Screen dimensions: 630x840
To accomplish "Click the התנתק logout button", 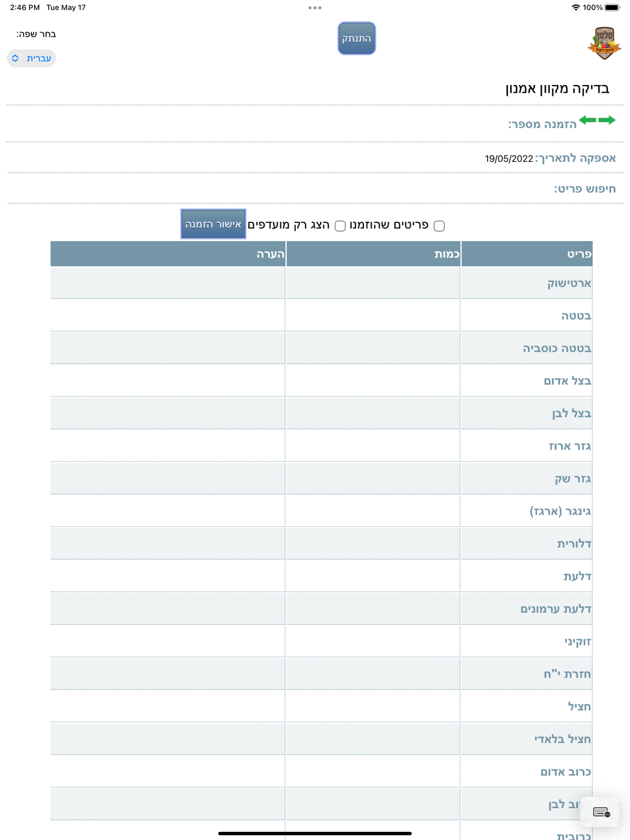I will coord(357,38).
